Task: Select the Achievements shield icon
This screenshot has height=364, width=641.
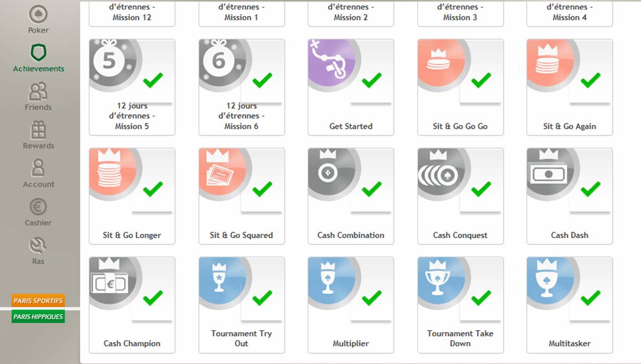Action: [x=38, y=53]
